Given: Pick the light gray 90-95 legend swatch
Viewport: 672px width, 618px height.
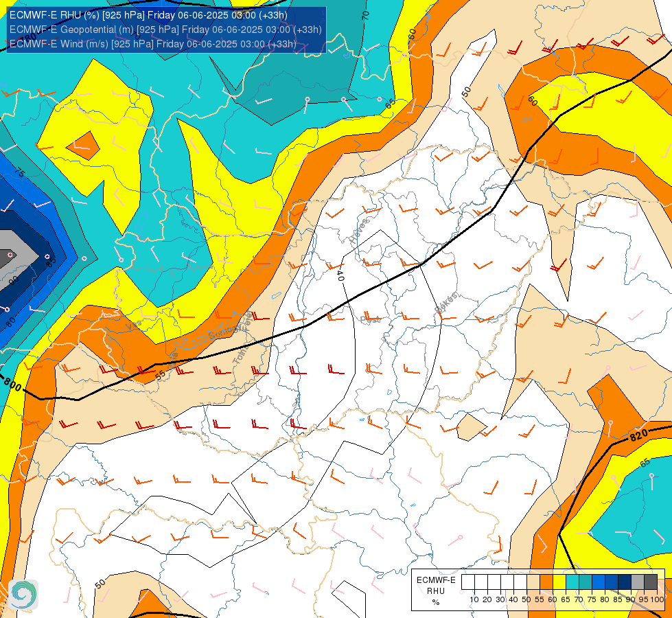Looking at the screenshot, I should pyautogui.click(x=638, y=582).
